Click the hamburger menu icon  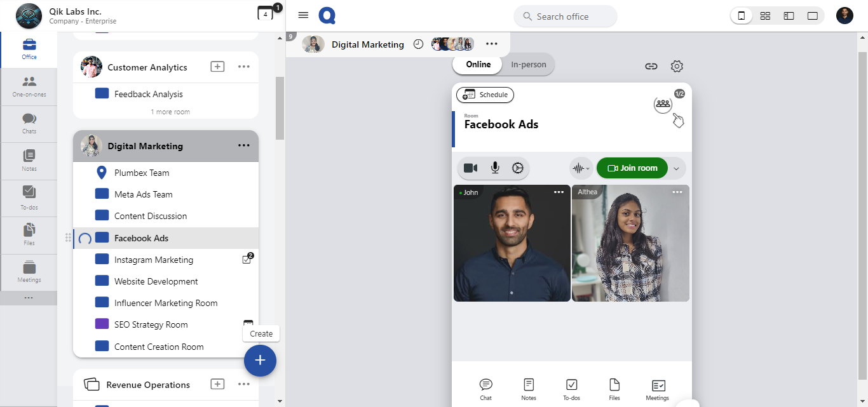(303, 16)
